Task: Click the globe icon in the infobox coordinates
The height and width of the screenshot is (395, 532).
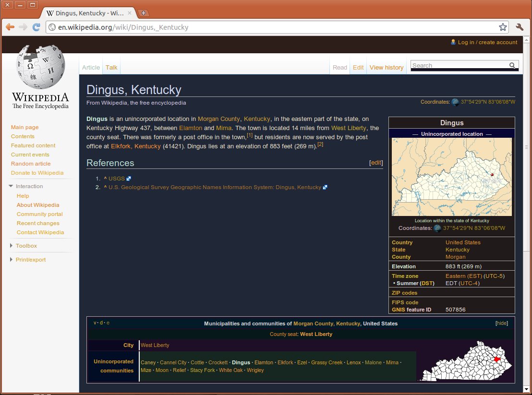Action: pos(437,228)
